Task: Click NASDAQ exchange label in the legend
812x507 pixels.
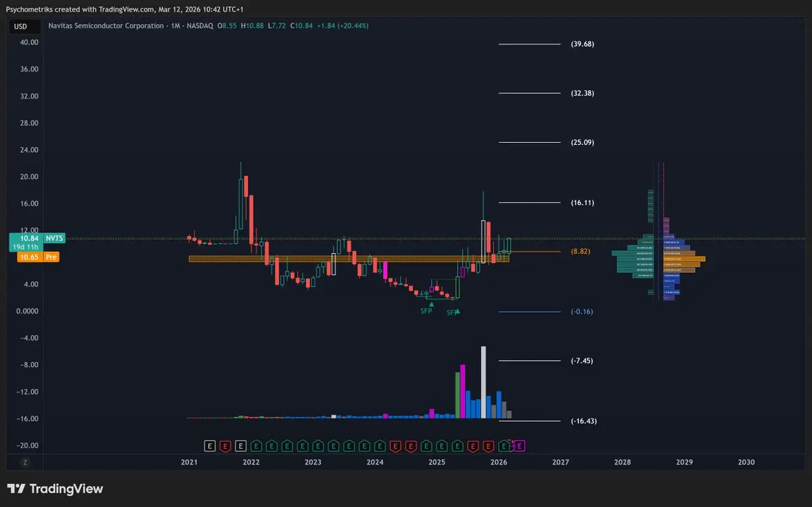Action: pyautogui.click(x=200, y=26)
